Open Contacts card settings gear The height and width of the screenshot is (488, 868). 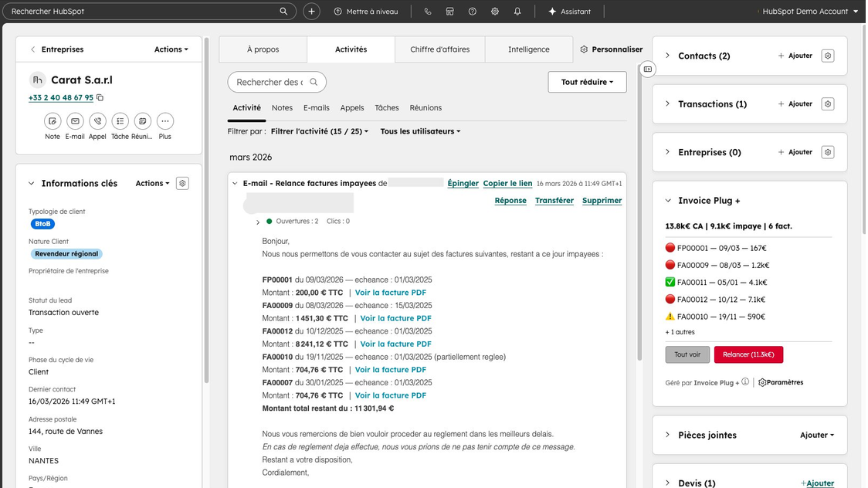point(828,56)
